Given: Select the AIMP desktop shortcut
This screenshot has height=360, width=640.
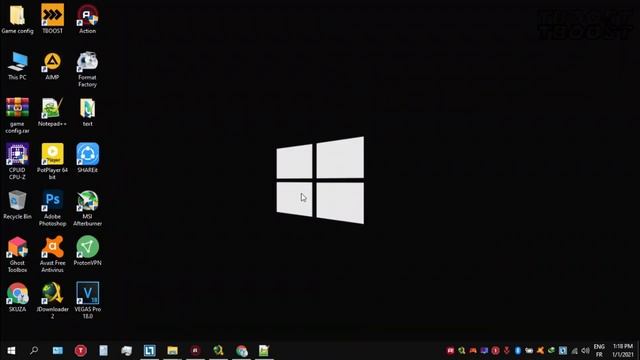Looking at the screenshot, I should [52, 66].
